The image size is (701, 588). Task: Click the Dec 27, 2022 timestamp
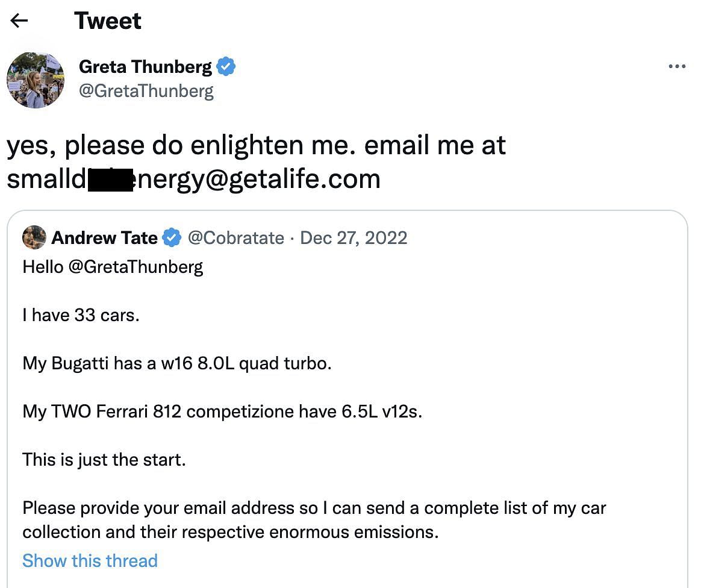point(354,238)
